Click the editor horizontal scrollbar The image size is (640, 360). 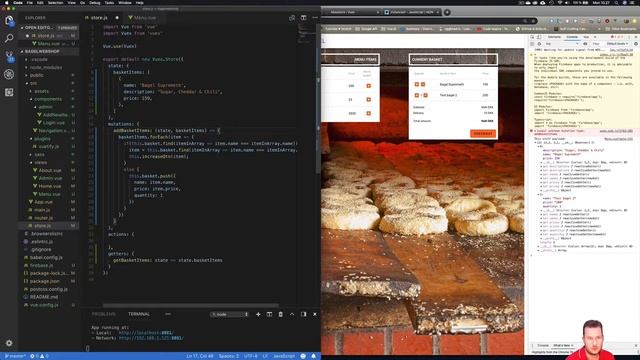pos(191,305)
